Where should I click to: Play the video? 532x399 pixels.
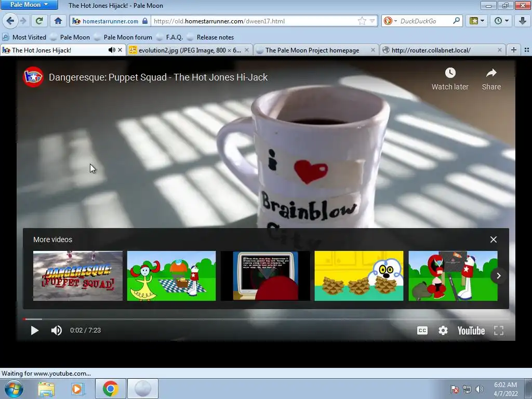[34, 330]
